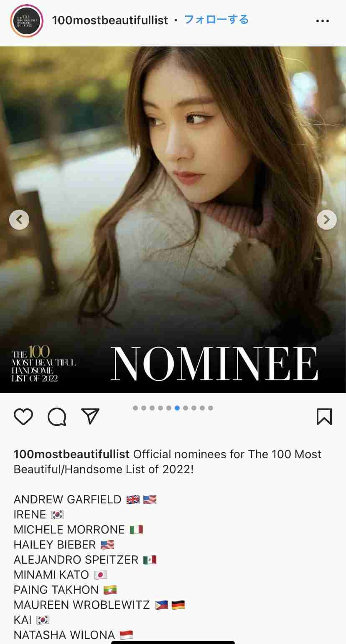Like the post with the heart icon

pos(23,416)
